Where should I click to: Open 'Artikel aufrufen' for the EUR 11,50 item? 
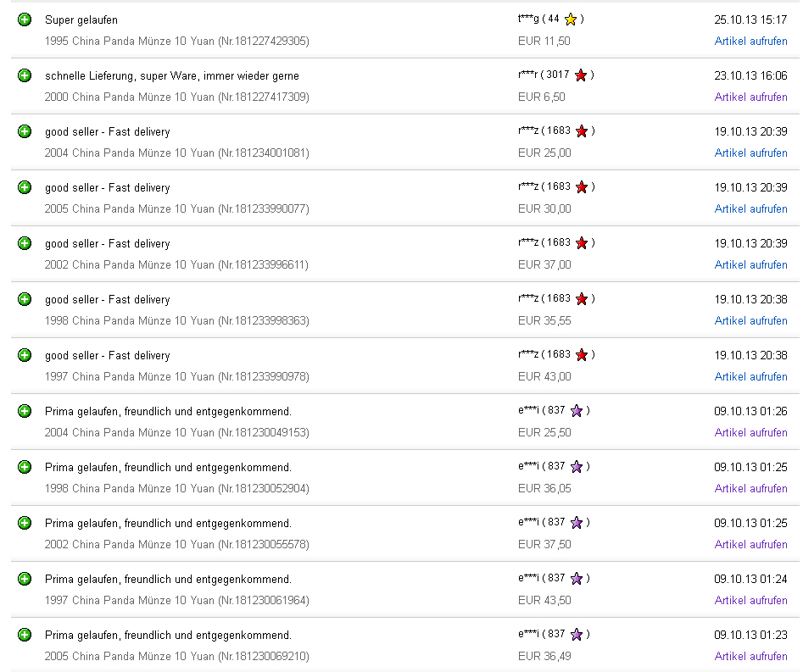(x=750, y=41)
